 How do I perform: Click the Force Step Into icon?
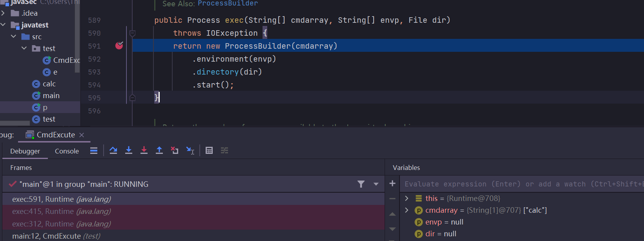[x=144, y=150]
